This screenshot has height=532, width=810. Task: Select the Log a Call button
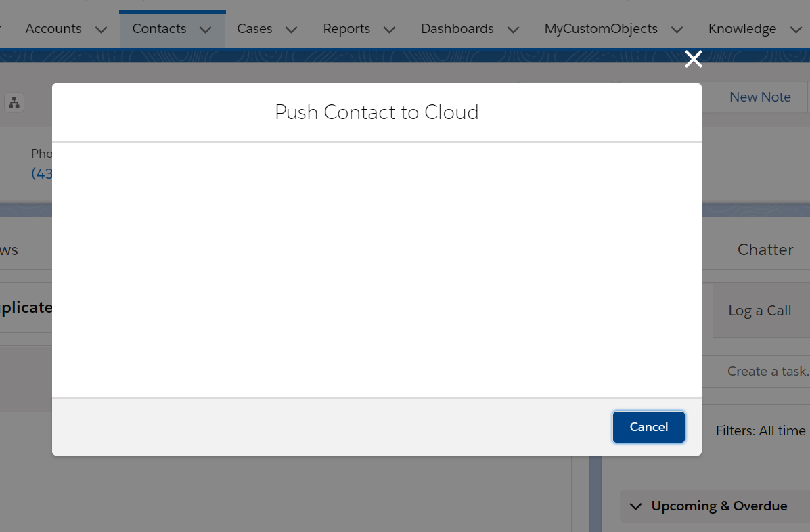760,311
